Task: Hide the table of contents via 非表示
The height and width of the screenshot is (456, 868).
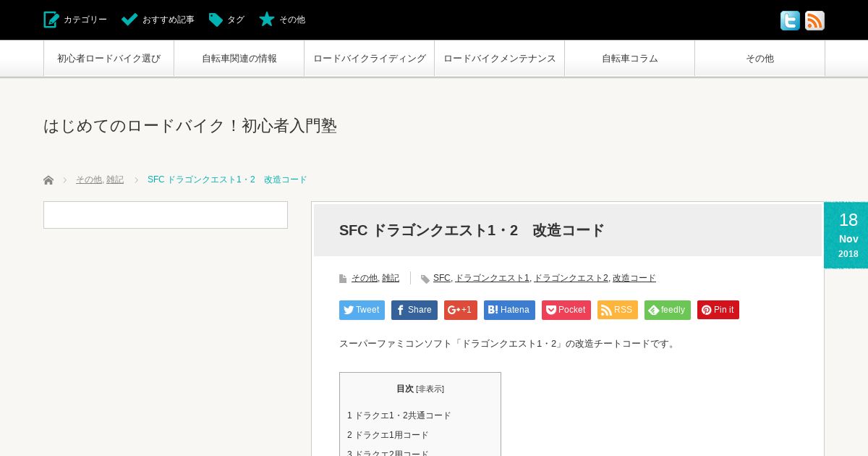Action: click(x=430, y=389)
